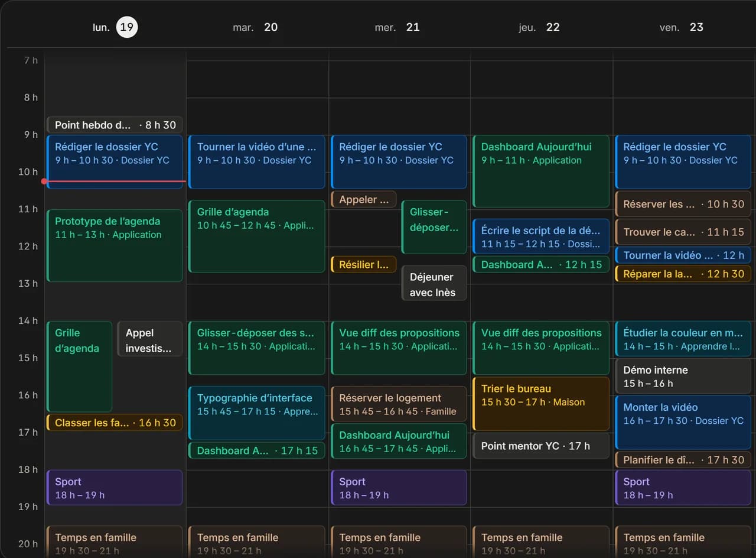Select Friday 23 day header
This screenshot has height=558, width=756.
tap(682, 27)
